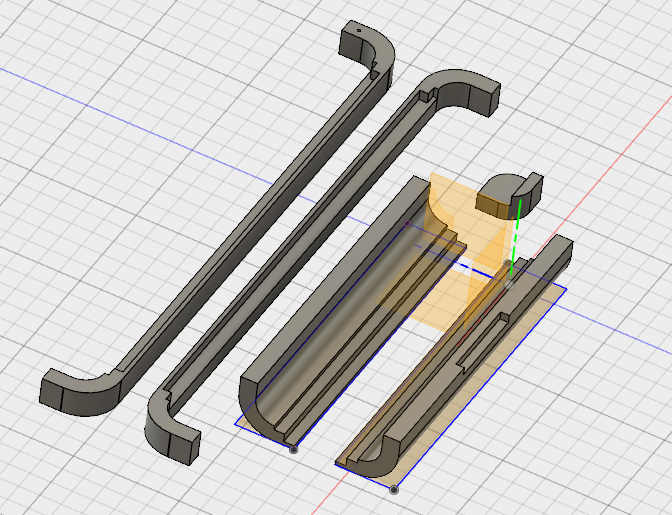Select the small floating half-round body

[x=510, y=195]
